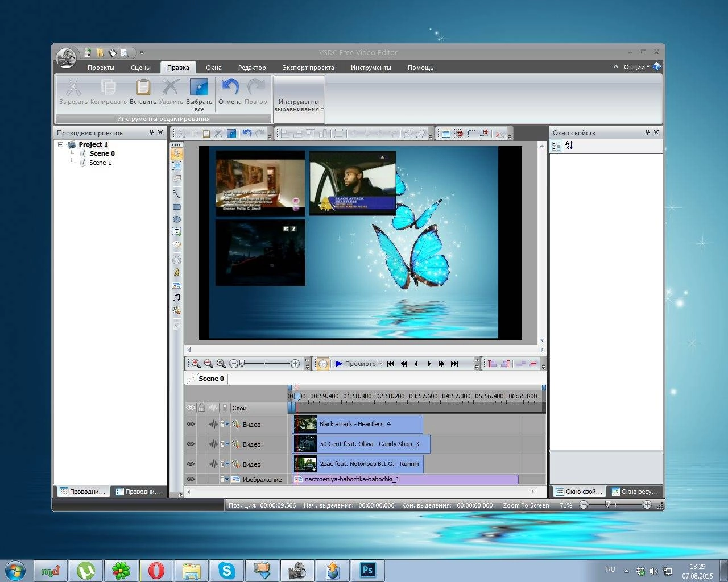Select the arrow pointer tool
728x582 pixels.
(x=177, y=153)
